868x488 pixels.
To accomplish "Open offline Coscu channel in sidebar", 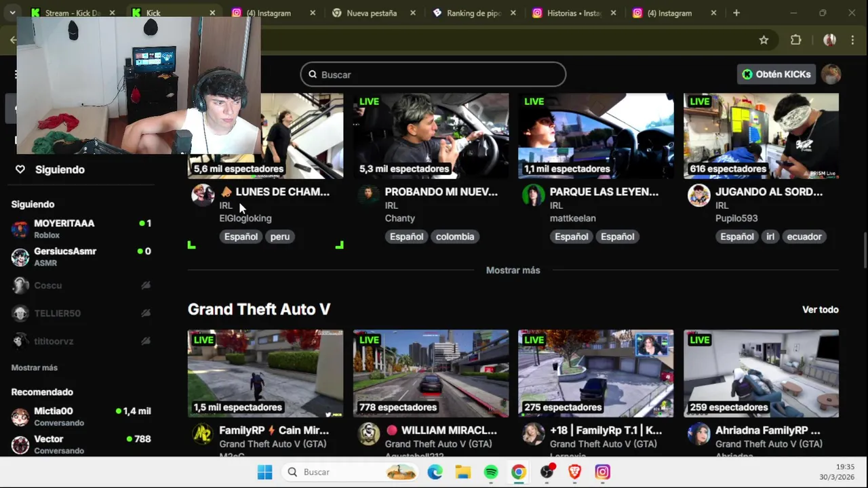I will 81,285.
